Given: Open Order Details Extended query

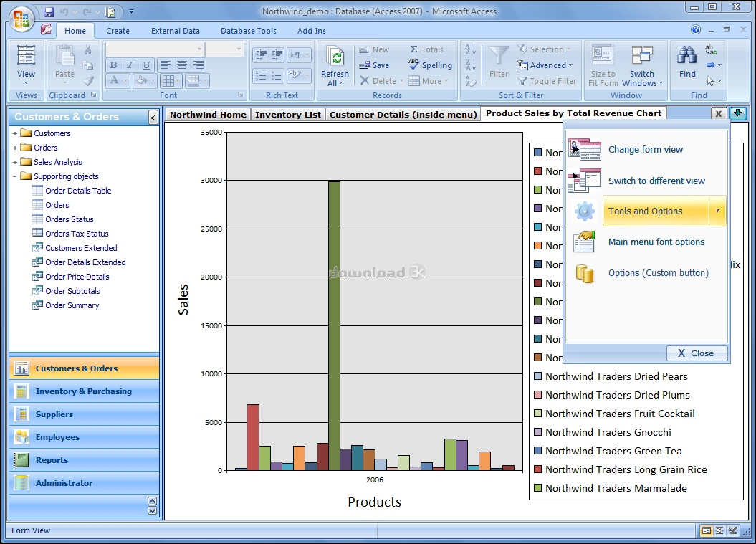Looking at the screenshot, I should coord(85,262).
